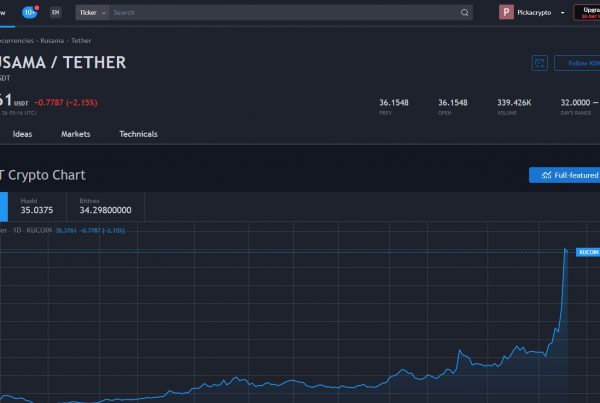Switch to the Markets tab
Screen dimensions: 600x403
pos(76,134)
